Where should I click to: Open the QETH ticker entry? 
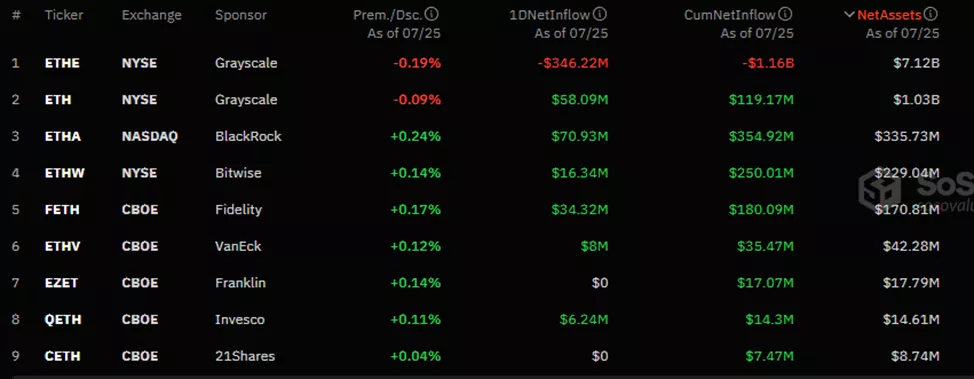[63, 319]
